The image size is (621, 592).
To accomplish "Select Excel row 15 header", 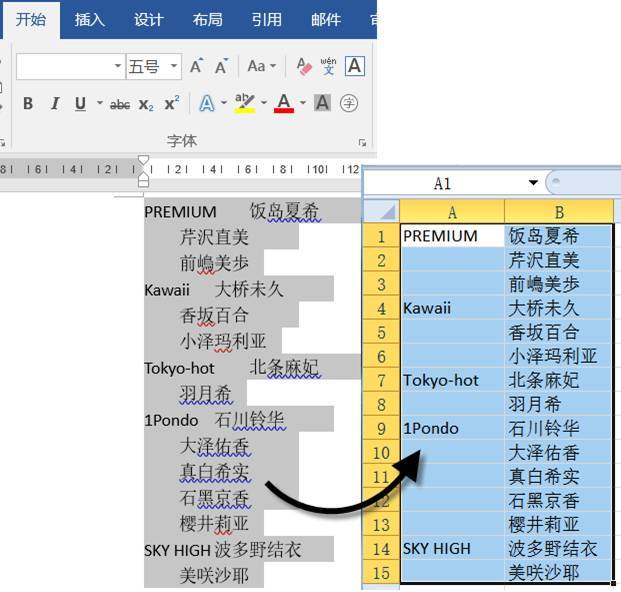I will (381, 573).
